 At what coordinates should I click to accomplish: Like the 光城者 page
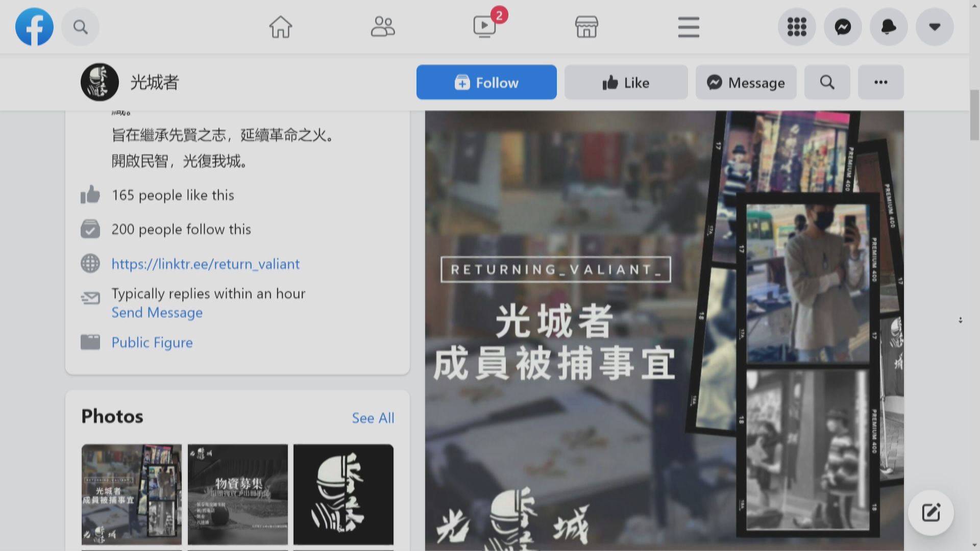tap(626, 82)
